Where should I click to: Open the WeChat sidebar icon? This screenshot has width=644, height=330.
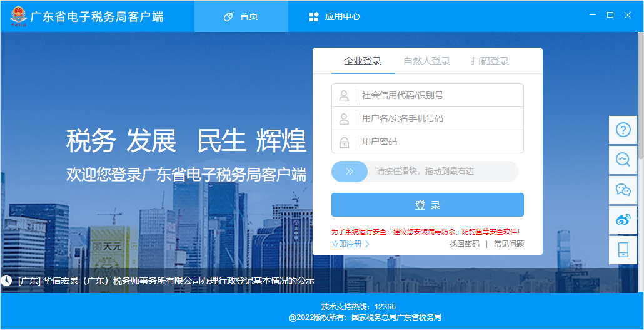tap(623, 190)
